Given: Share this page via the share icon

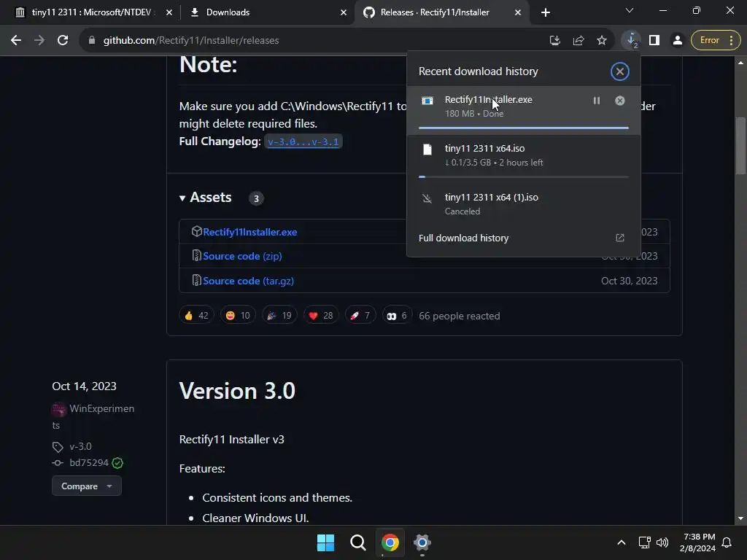Looking at the screenshot, I should pos(578,41).
